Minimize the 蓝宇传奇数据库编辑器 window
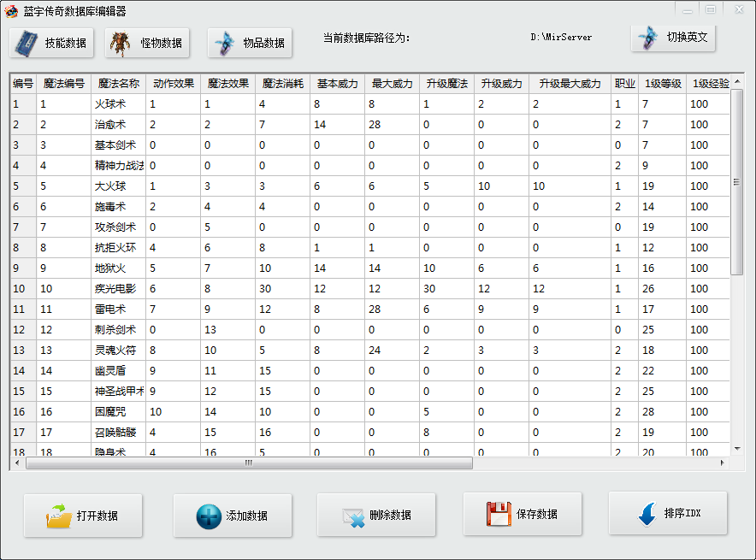Viewport: 756px width, 560px height. [x=688, y=9]
